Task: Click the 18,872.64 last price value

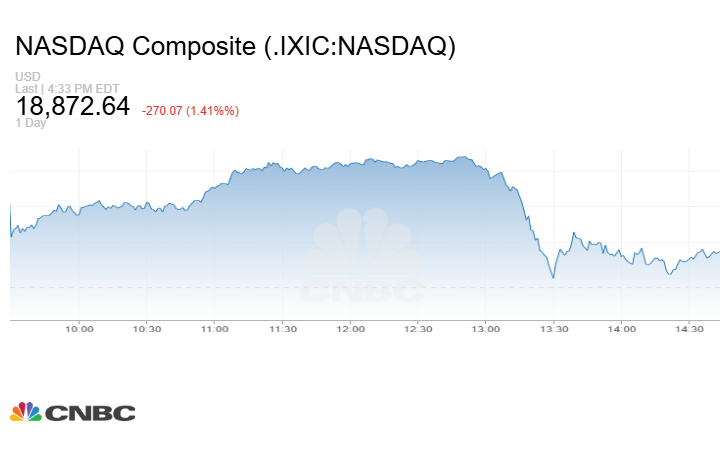Action: (73, 105)
